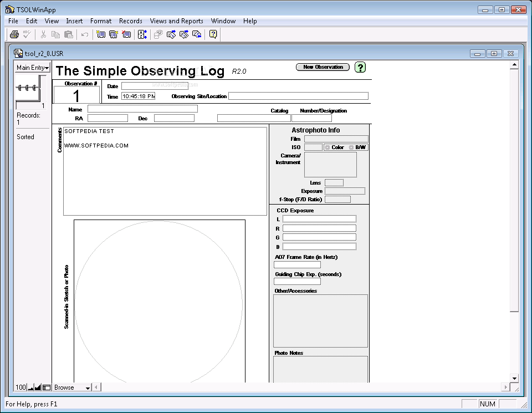Image resolution: width=532 pixels, height=413 pixels.
Task: Click the Comments text area
Action: 165,171
